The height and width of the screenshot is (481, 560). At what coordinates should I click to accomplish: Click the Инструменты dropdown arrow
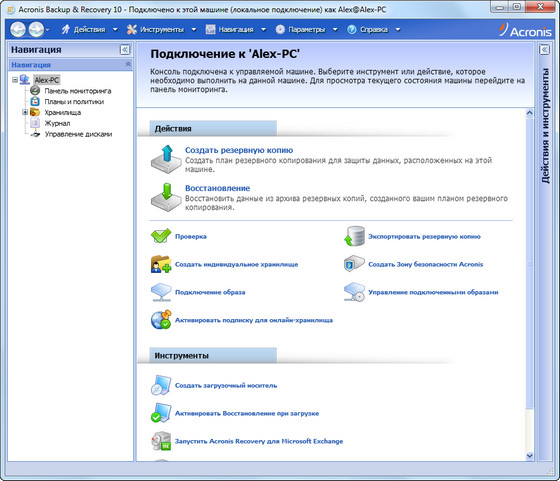click(194, 30)
